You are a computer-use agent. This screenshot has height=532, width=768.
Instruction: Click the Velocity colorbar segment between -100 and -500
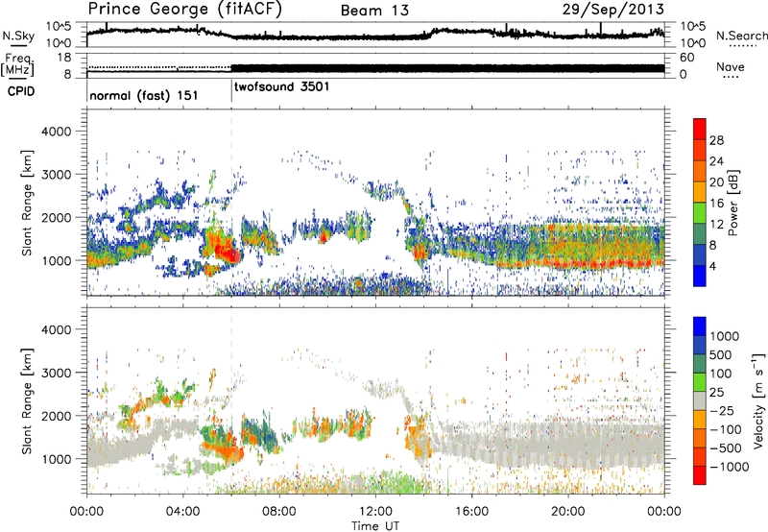coord(700,439)
